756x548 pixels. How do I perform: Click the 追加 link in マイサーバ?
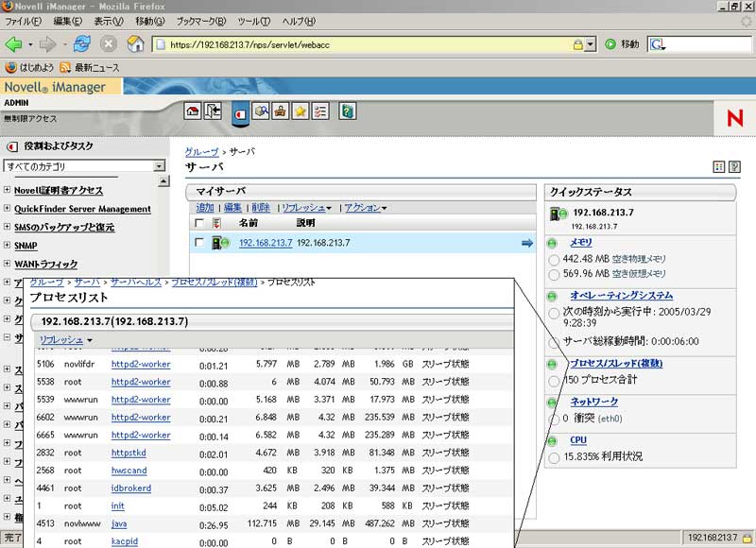click(205, 208)
